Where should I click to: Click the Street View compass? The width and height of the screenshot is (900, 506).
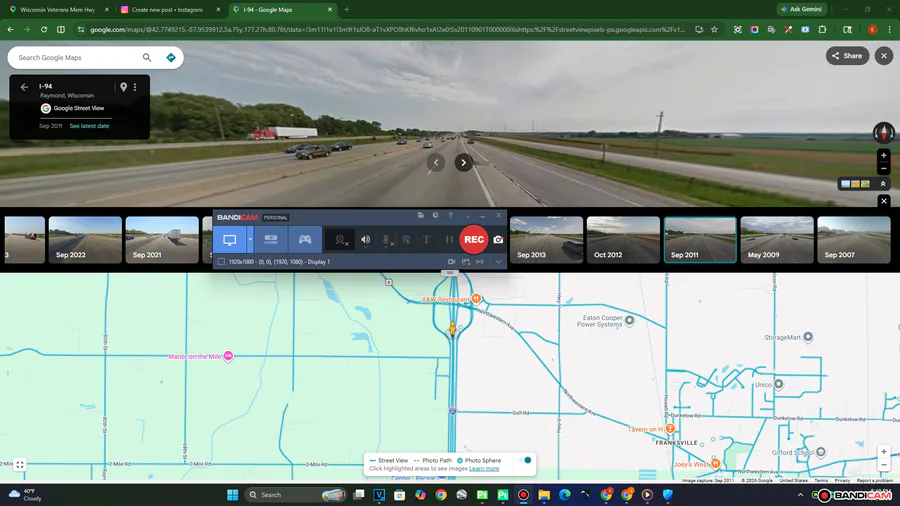[x=883, y=133]
